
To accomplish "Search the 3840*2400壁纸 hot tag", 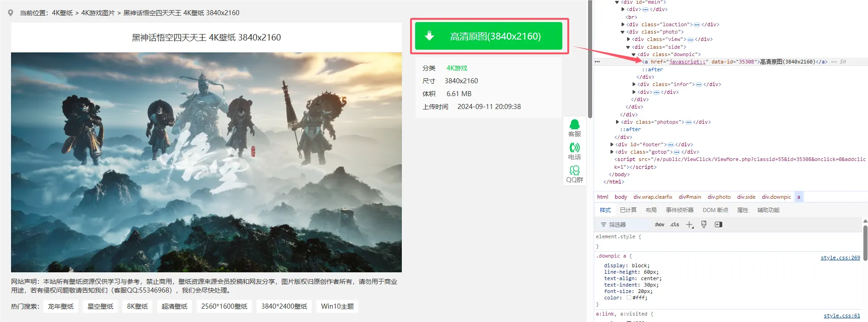I will [x=284, y=306].
